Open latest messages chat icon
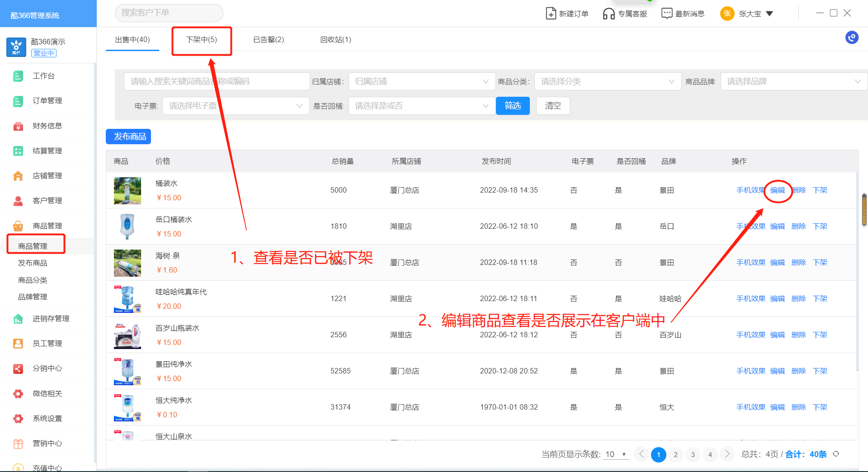 666,14
